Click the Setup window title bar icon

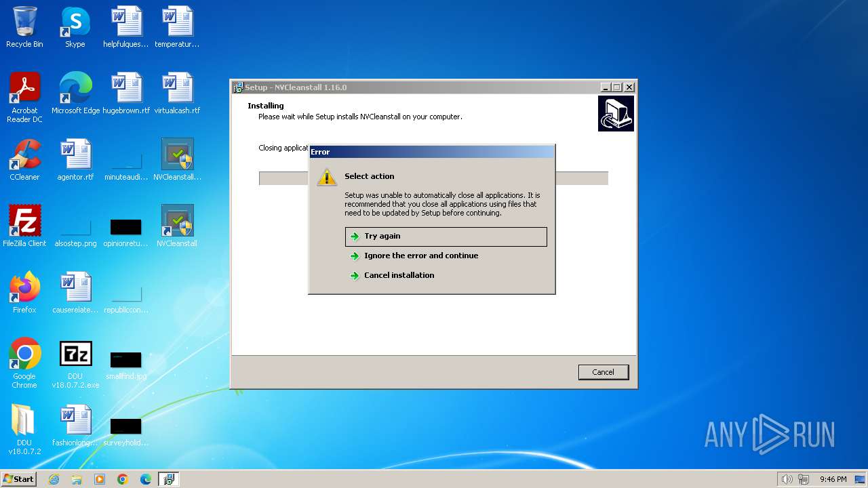click(x=238, y=87)
